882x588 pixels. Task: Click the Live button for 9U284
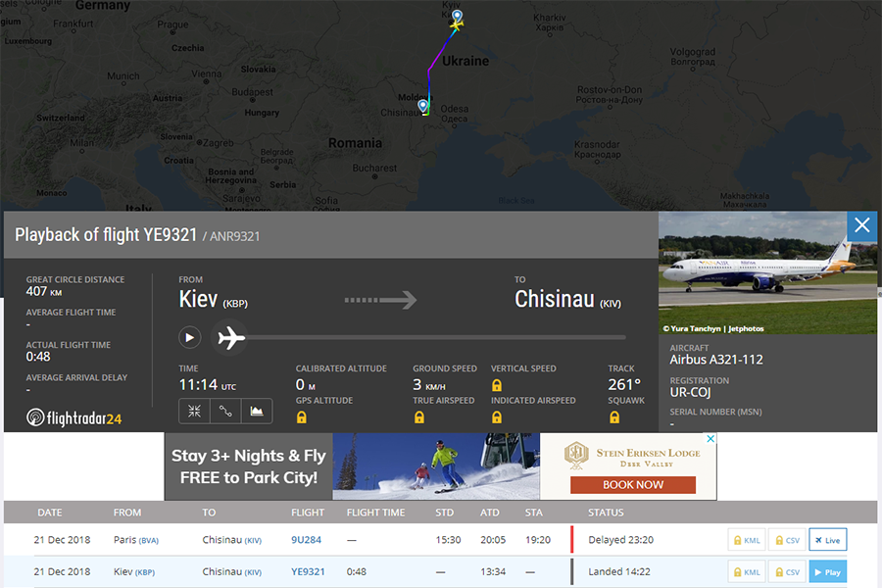pyautogui.click(x=827, y=540)
